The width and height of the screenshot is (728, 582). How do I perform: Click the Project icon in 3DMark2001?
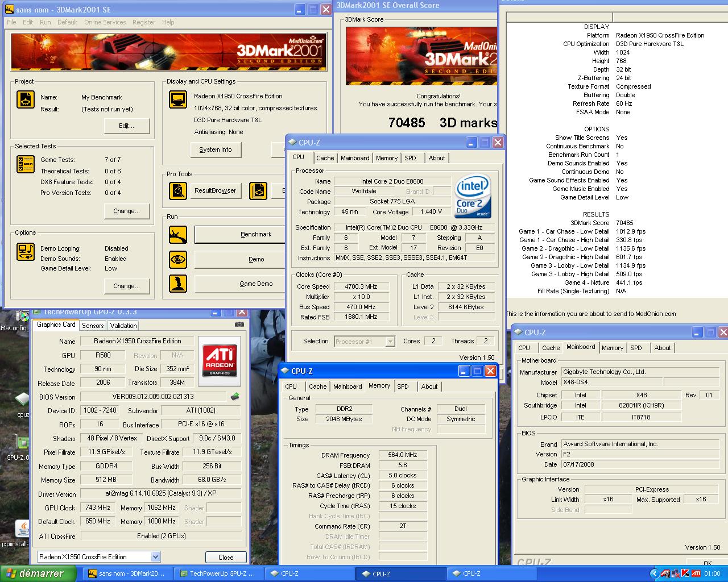point(26,99)
